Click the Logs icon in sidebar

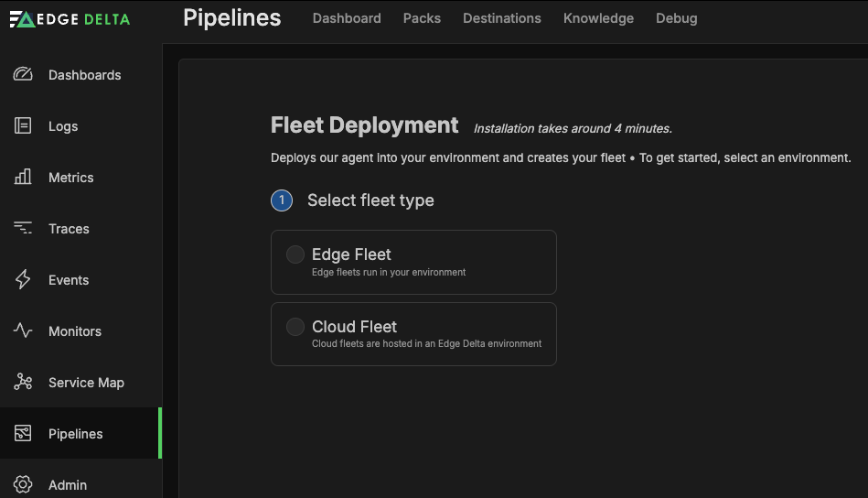point(23,126)
